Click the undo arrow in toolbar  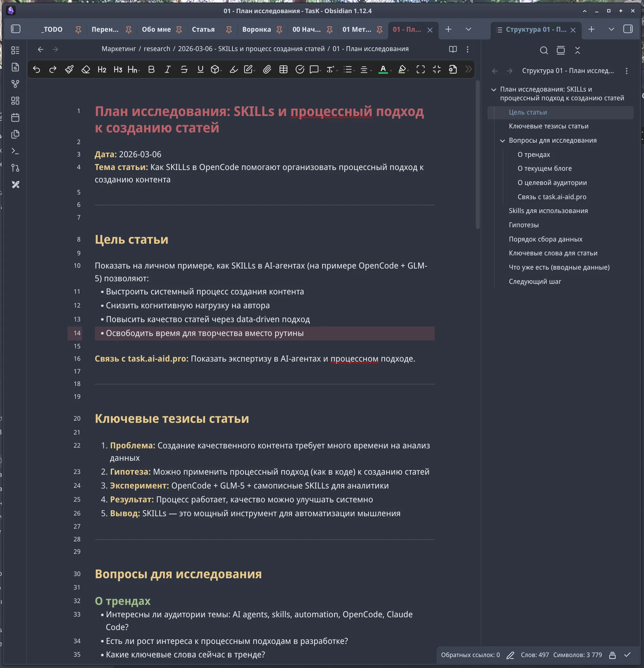coord(36,69)
